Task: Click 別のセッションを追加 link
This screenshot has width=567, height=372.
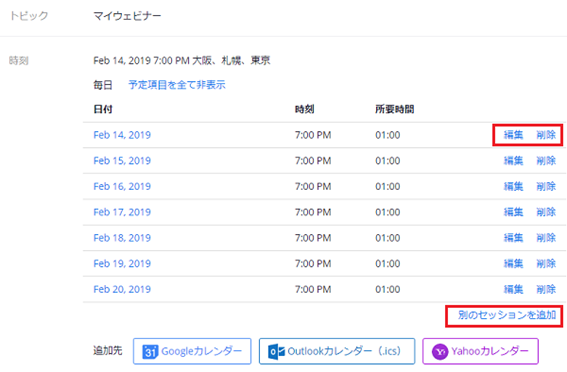Action: [x=507, y=315]
